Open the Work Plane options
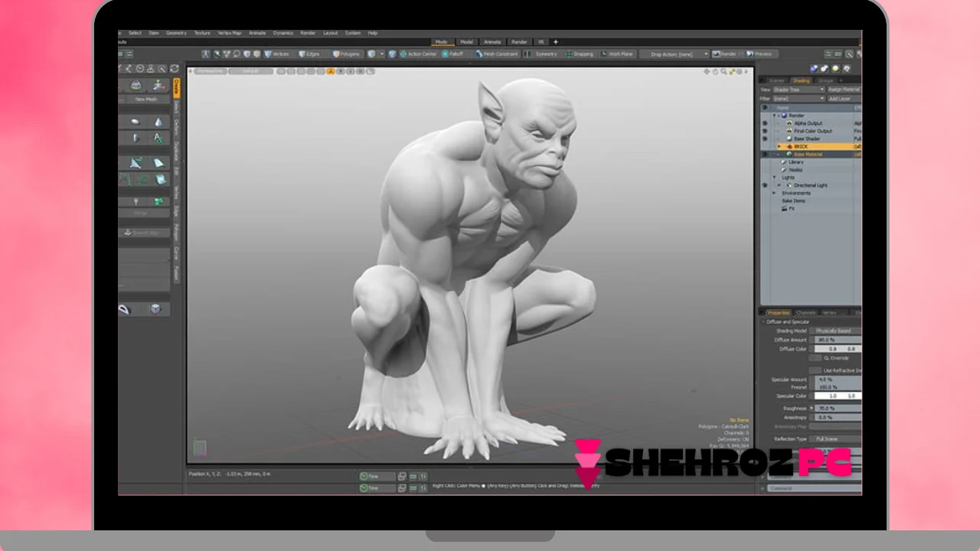The width and height of the screenshot is (980, 551). pyautogui.click(x=618, y=54)
